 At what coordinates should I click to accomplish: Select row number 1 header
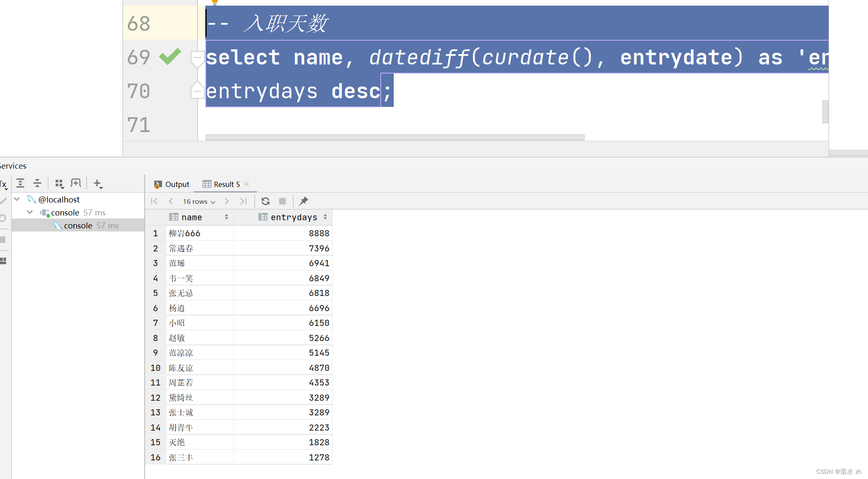click(155, 233)
